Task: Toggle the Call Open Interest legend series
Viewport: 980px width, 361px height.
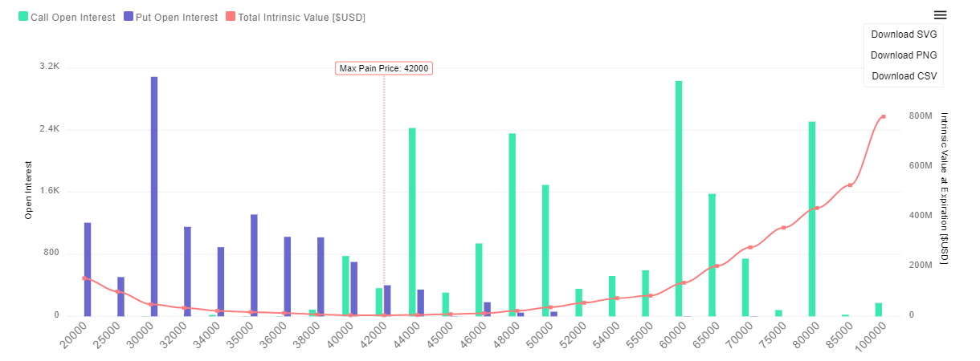Action: [x=67, y=17]
